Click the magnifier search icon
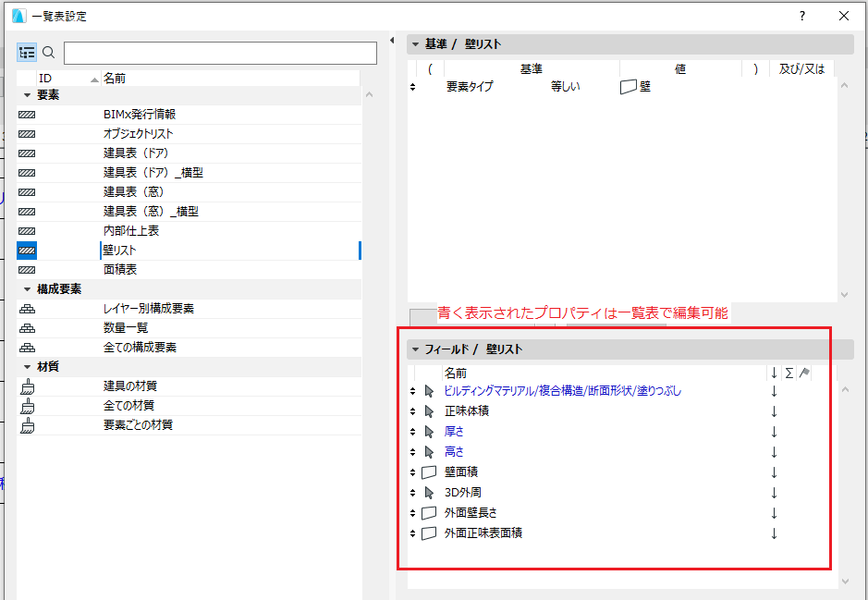The image size is (868, 600). click(x=48, y=53)
